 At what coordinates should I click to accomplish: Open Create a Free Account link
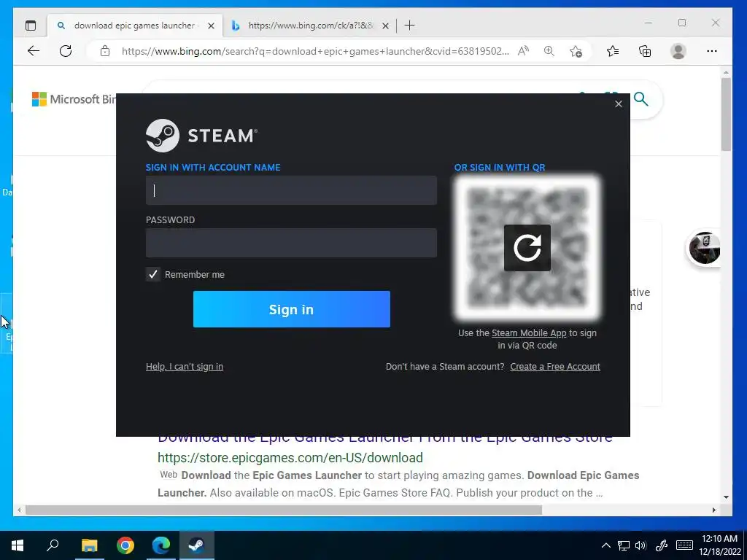coord(555,366)
